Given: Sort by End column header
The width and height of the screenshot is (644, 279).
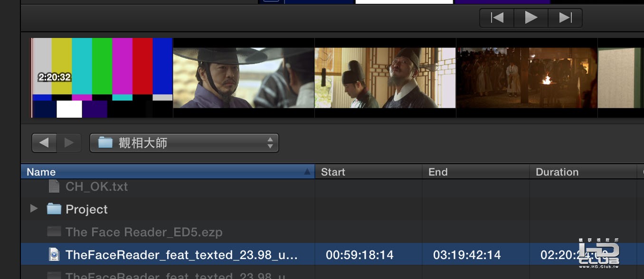Looking at the screenshot, I should click(476, 172).
